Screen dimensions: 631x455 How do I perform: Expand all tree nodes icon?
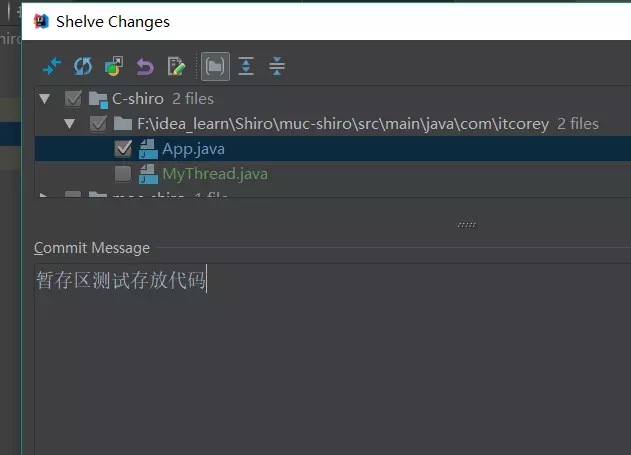(x=246, y=66)
